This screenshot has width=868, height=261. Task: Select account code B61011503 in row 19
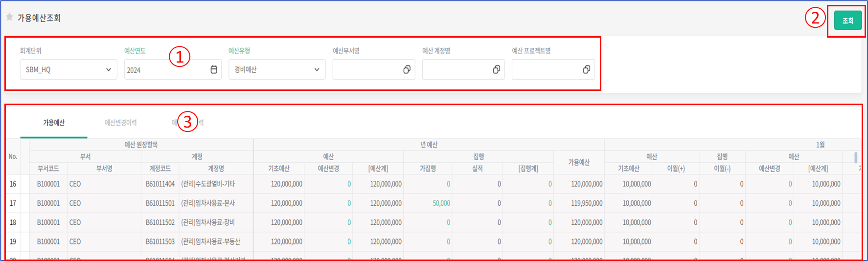pos(160,242)
